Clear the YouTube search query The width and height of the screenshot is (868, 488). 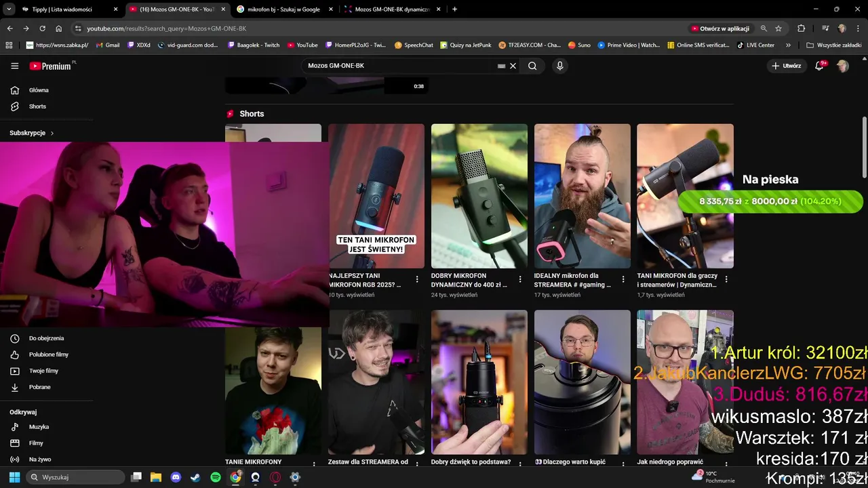click(x=513, y=66)
